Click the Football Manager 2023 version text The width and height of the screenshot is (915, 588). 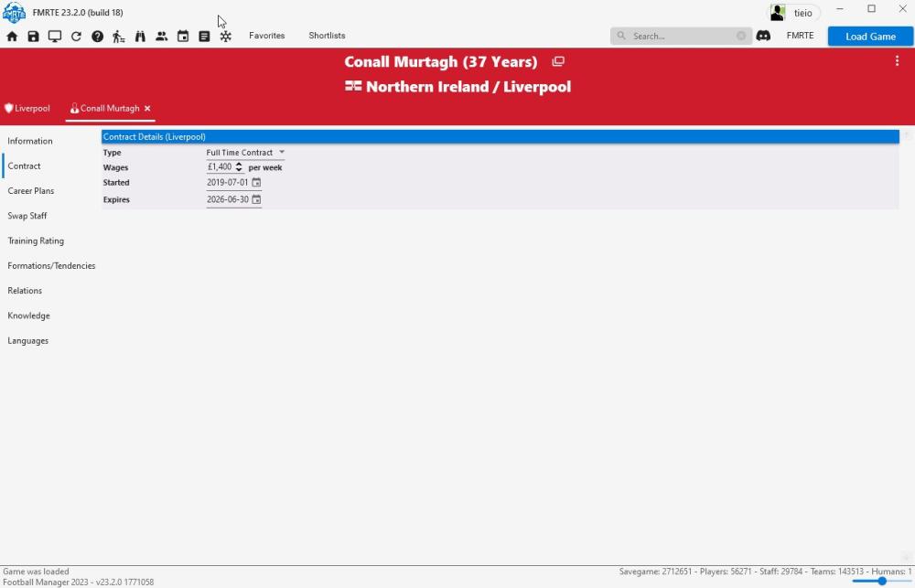[x=78, y=583]
